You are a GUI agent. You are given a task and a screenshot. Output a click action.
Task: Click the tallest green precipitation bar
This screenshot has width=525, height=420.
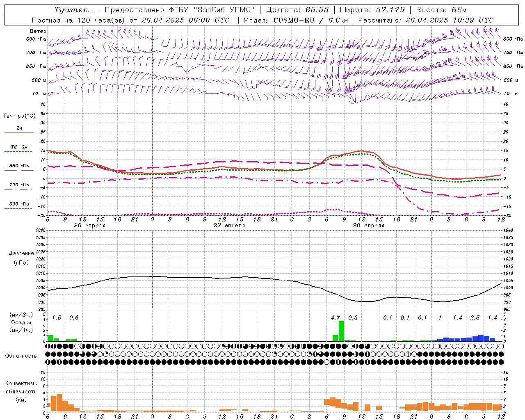pos(341,331)
